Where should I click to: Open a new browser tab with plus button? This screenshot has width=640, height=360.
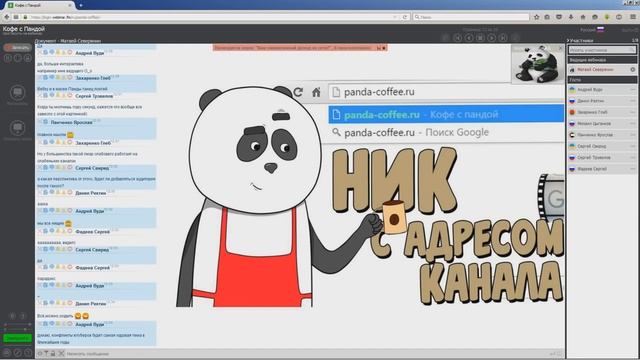[81, 5]
